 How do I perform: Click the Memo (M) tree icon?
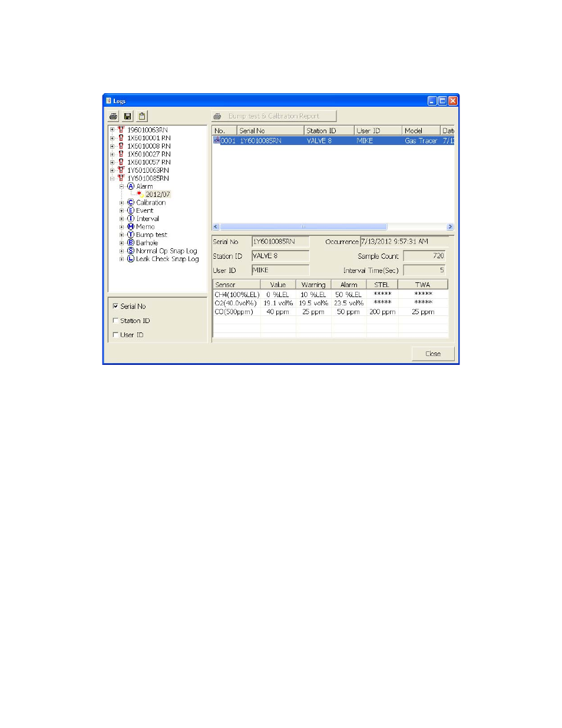[131, 226]
